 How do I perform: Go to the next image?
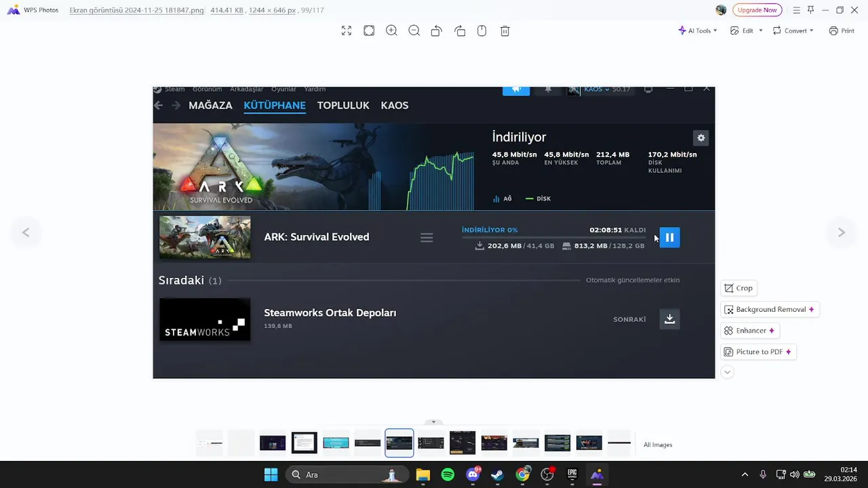841,232
